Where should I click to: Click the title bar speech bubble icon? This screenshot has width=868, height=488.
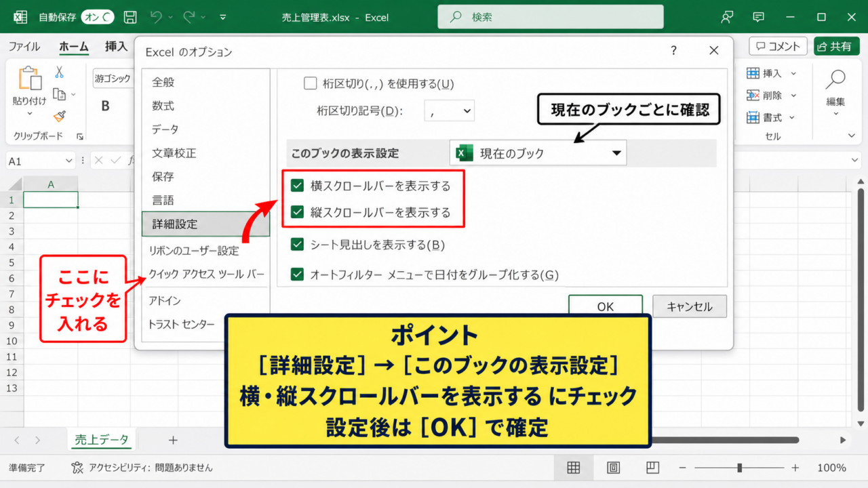759,17
